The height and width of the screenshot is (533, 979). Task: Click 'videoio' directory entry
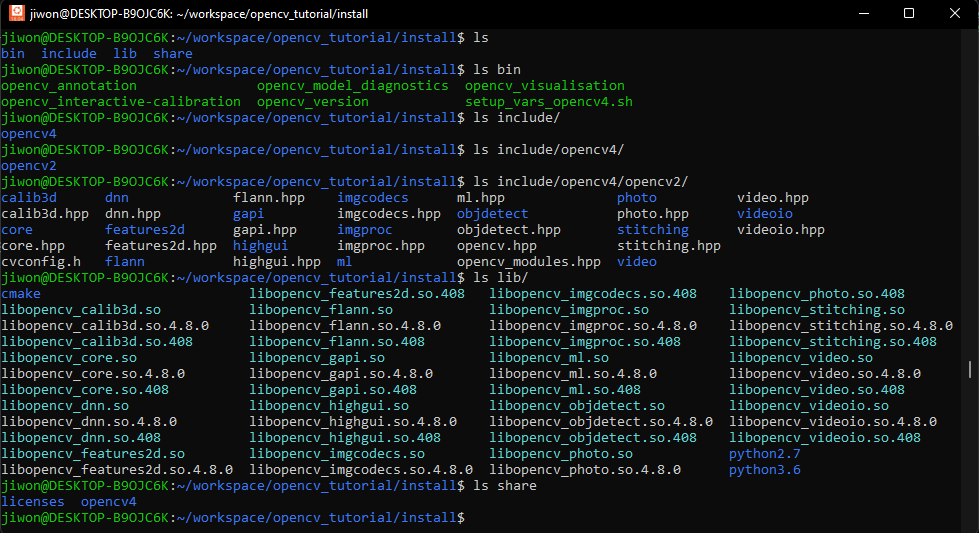(765, 213)
